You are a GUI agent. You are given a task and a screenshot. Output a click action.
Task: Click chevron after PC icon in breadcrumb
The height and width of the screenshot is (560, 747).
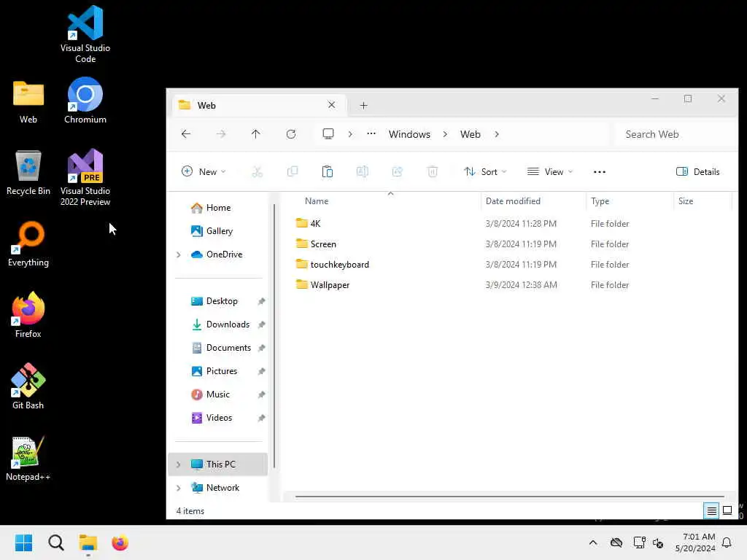[350, 134]
